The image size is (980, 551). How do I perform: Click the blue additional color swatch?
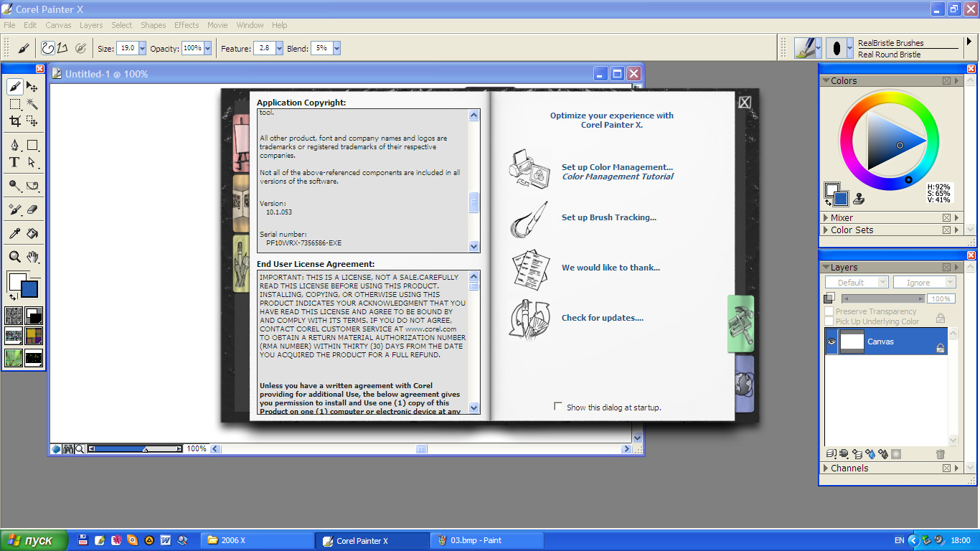pos(29,289)
